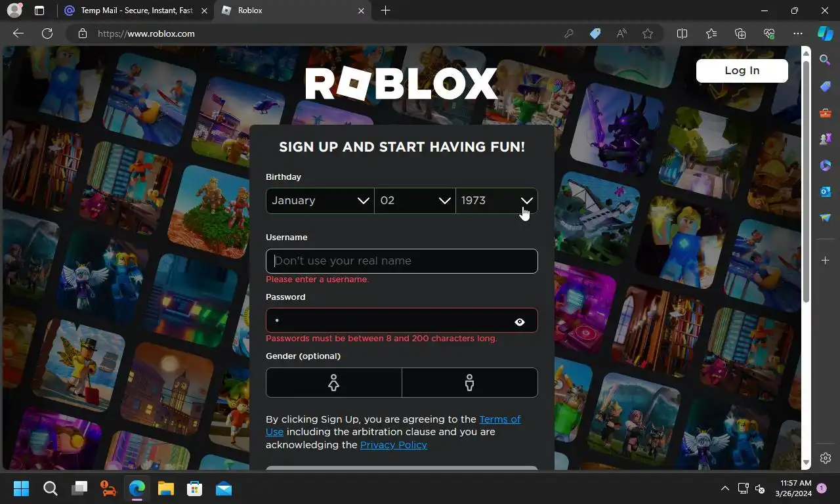This screenshot has height=504, width=840.
Task: Open Task View on the taskbar
Action: click(79, 488)
